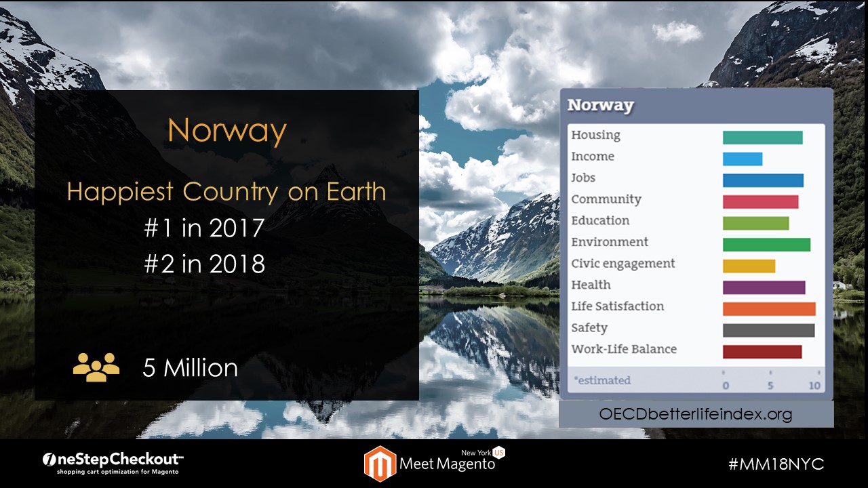Click the 'Housing' label

595,135
